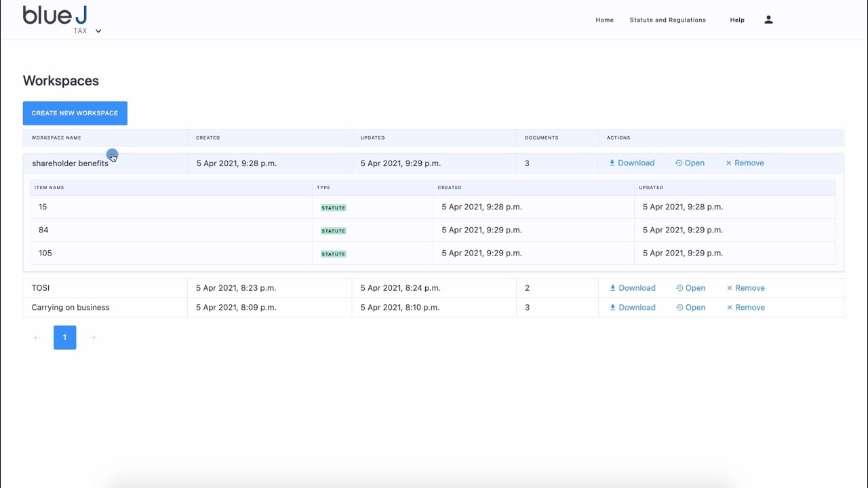Open the TOSI workspace
Image resolution: width=868 pixels, height=488 pixels.
pos(690,288)
